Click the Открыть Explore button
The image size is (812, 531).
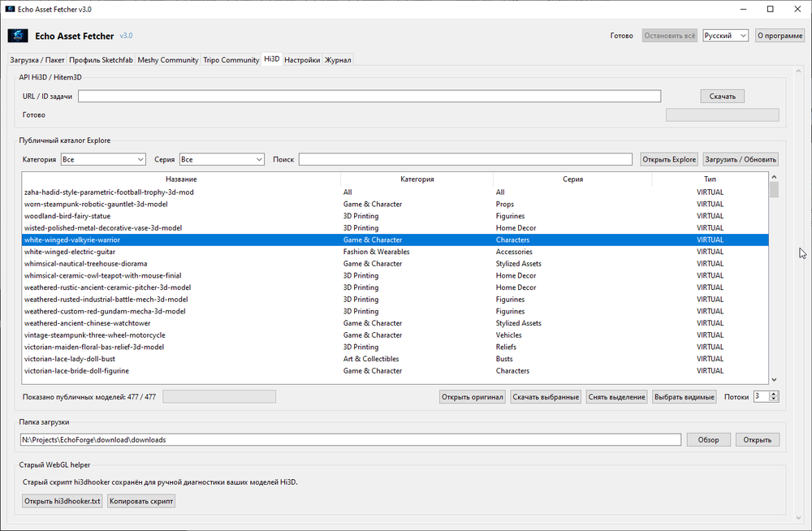[x=669, y=160]
